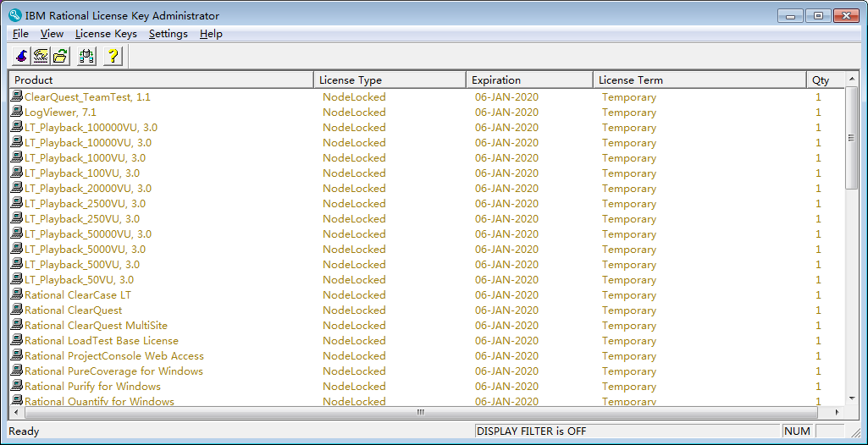Click Temporary in the Rational ClearCase LT row
This screenshot has height=445, width=868.
coord(629,294)
